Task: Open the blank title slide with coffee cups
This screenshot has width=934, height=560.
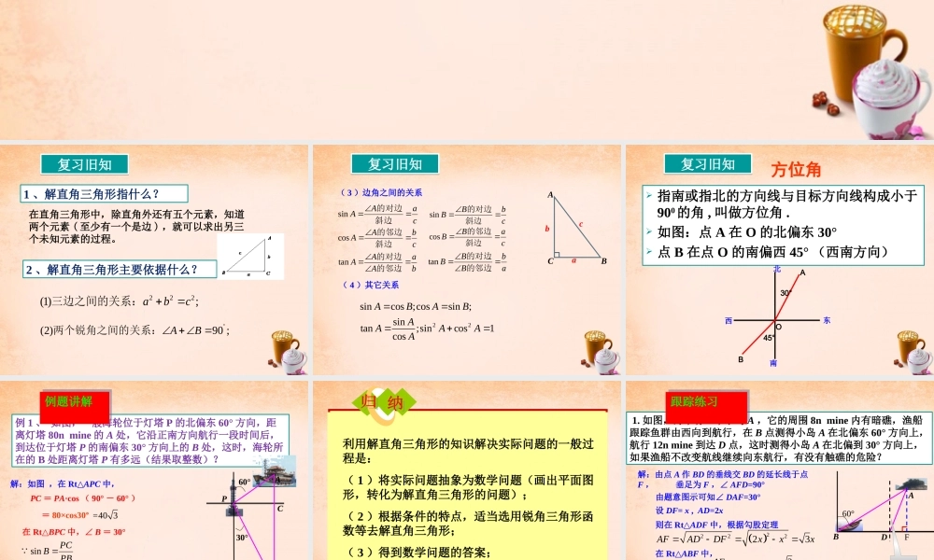Action: pos(467,70)
